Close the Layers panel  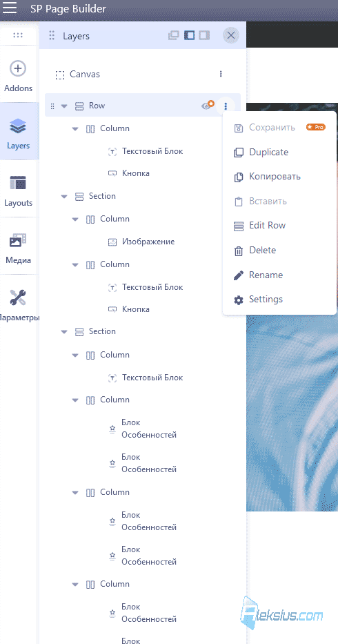[x=231, y=35]
